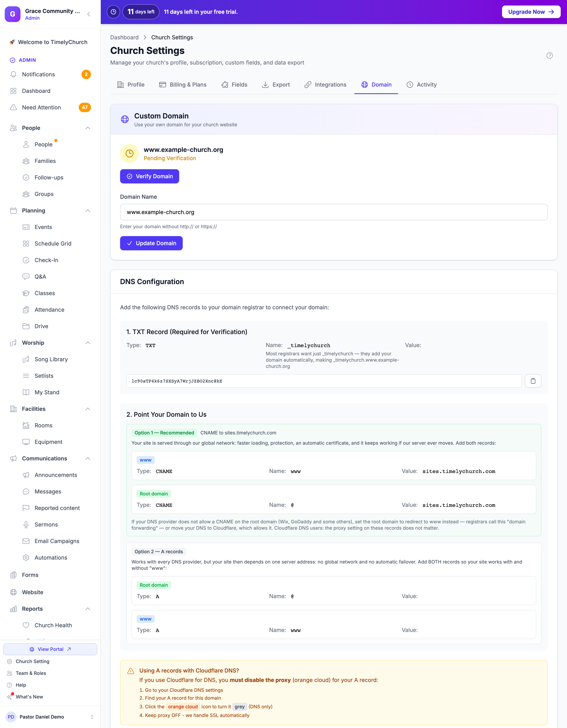Collapse the People section
The width and height of the screenshot is (567, 728).
pyautogui.click(x=88, y=128)
